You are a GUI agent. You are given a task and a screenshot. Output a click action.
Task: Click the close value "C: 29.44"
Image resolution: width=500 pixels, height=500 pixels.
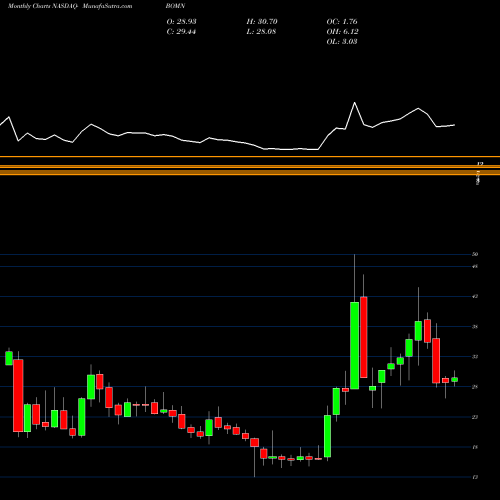181,32
